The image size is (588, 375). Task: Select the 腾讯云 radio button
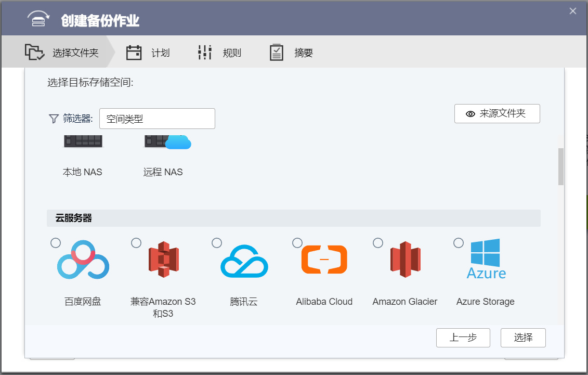pos(217,243)
